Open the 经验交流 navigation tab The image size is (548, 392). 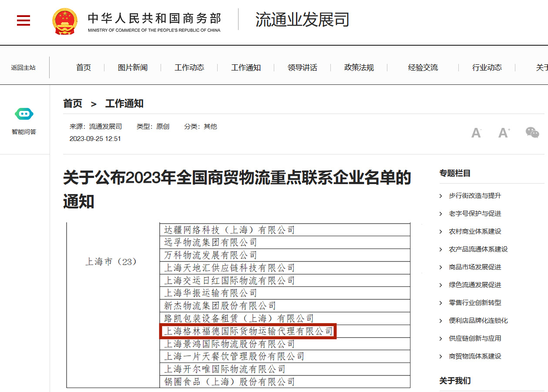click(423, 67)
